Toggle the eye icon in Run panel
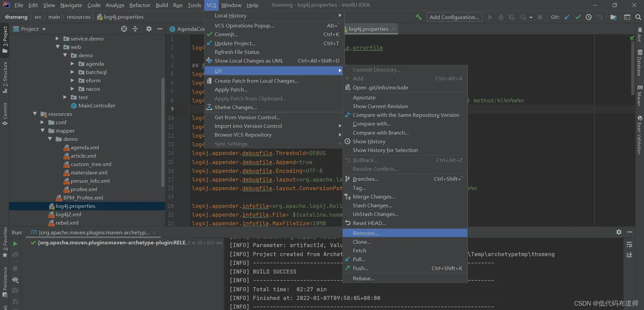Viewport: 644px width, 310px height. coord(15,280)
